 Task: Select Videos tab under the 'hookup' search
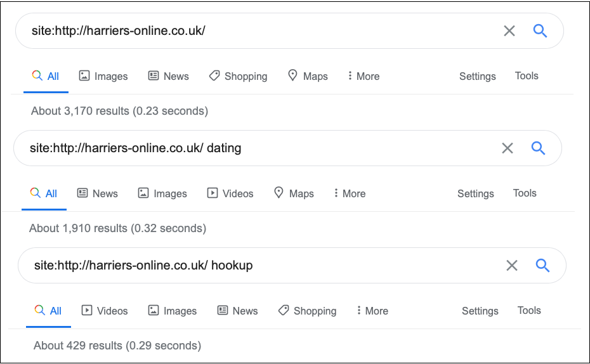105,311
